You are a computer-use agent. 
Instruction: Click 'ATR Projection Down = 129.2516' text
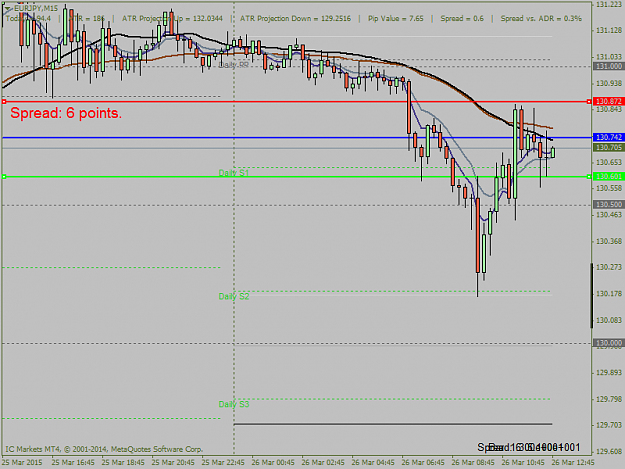[295, 19]
